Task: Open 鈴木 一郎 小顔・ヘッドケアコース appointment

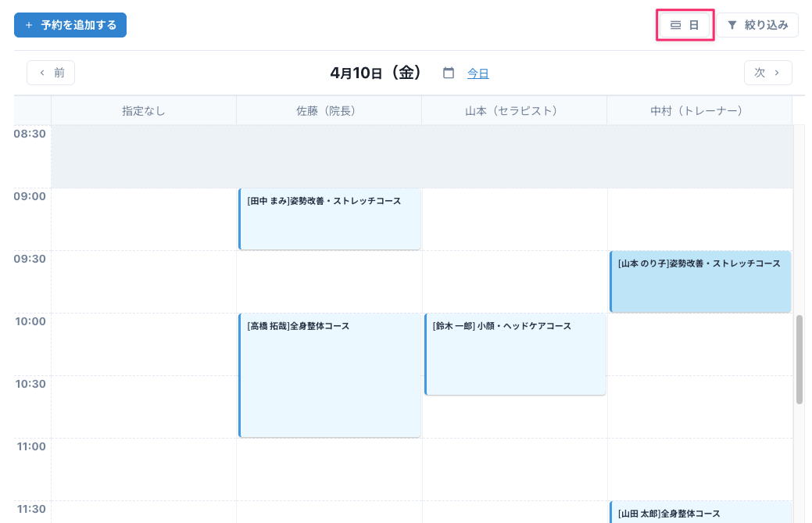Action: tap(515, 354)
